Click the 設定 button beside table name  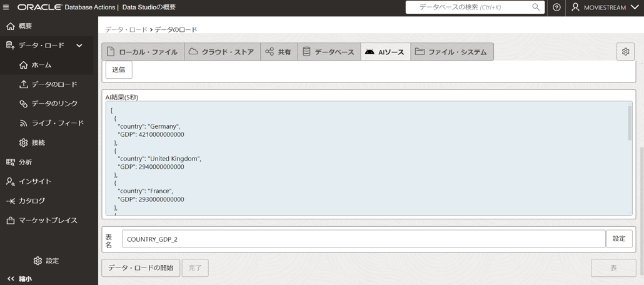click(619, 239)
